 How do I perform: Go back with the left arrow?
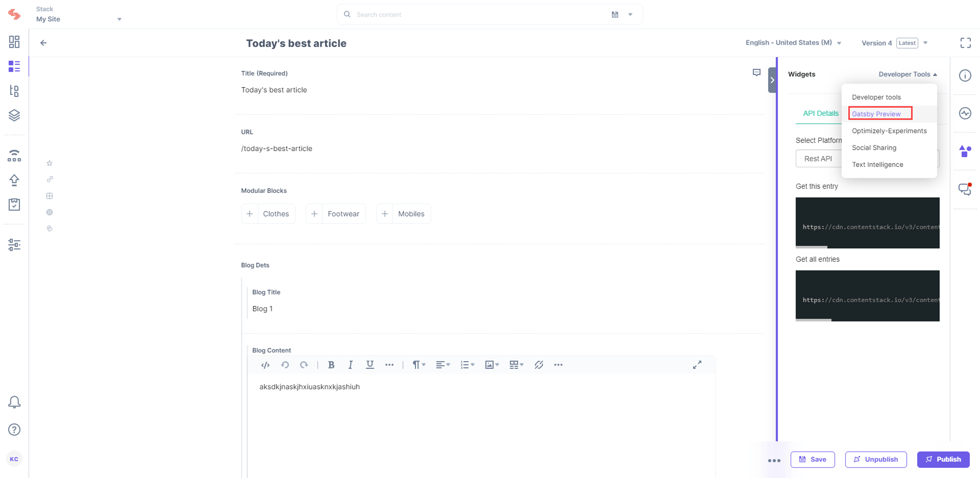tap(43, 43)
